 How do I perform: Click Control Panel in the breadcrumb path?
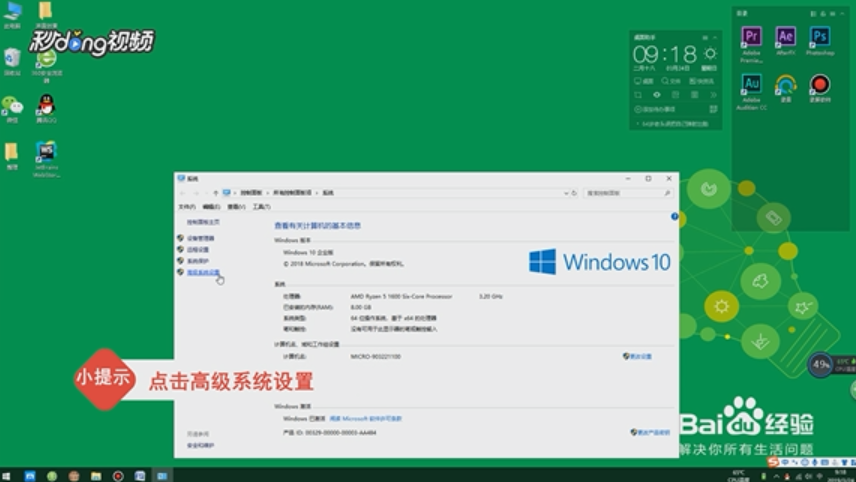tap(251, 193)
